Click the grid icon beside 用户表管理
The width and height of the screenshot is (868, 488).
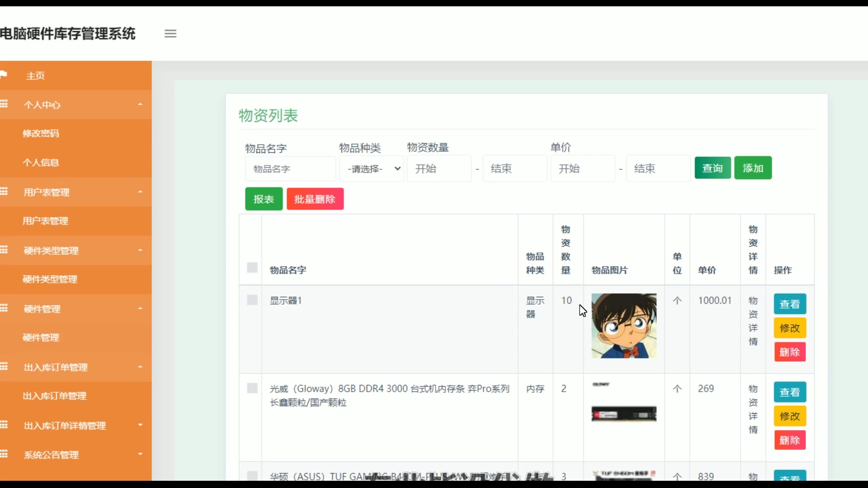pyautogui.click(x=4, y=191)
